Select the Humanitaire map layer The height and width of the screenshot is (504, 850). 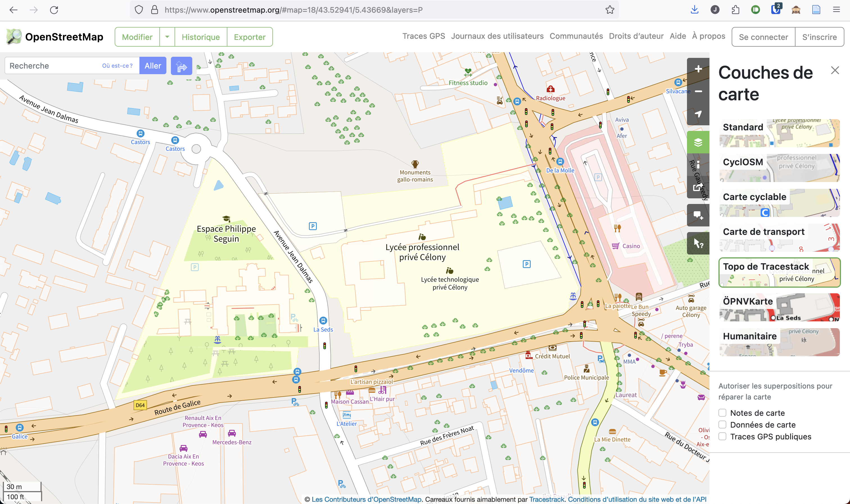(779, 342)
